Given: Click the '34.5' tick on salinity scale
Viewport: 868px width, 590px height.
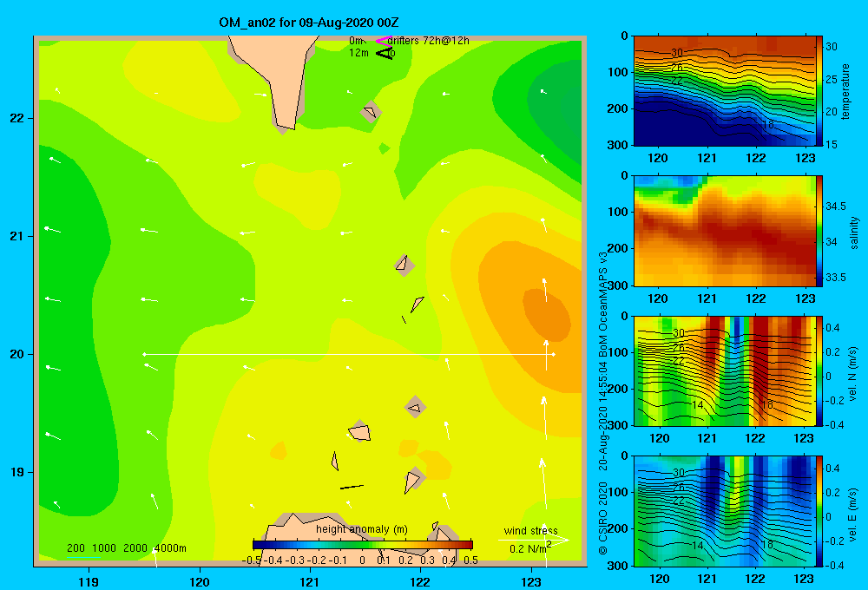Looking at the screenshot, I should (835, 206).
